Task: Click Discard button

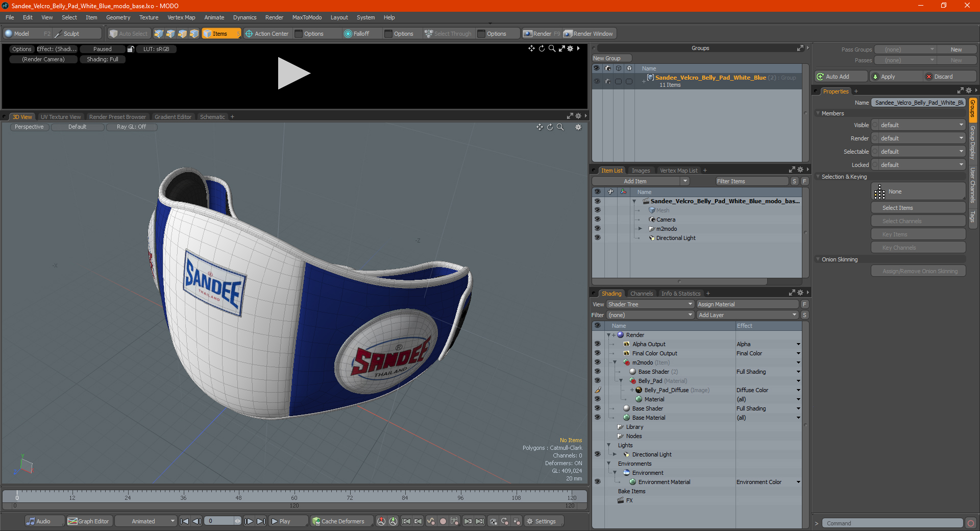Action: coord(949,77)
